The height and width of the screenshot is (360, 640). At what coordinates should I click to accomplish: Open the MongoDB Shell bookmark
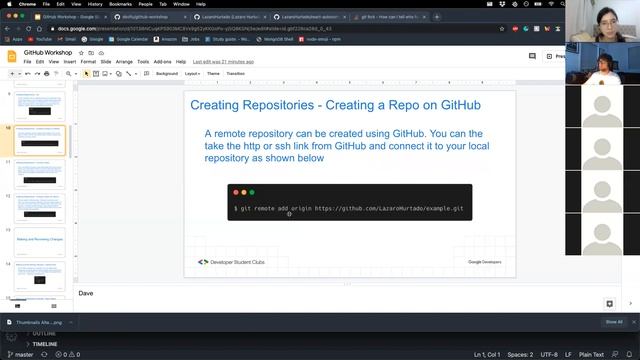[x=275, y=40]
